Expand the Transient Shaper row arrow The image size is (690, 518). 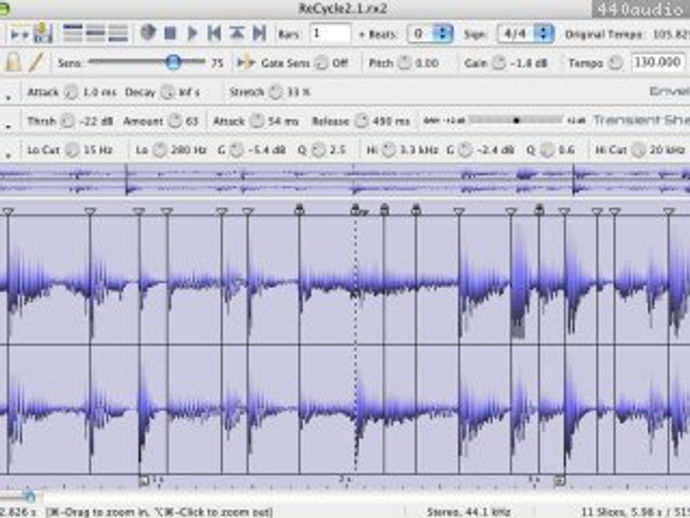[x=8, y=125]
